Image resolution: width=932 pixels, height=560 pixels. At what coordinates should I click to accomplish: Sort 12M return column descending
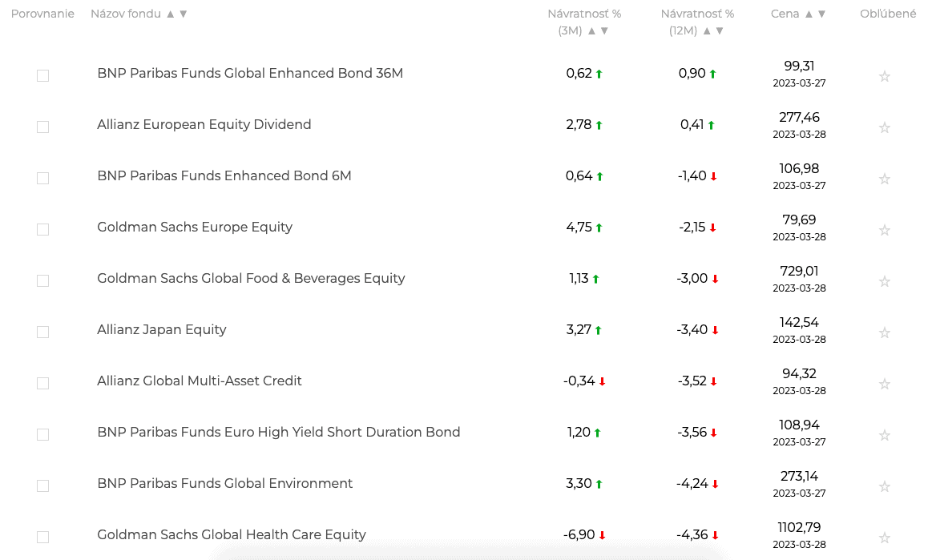(720, 31)
